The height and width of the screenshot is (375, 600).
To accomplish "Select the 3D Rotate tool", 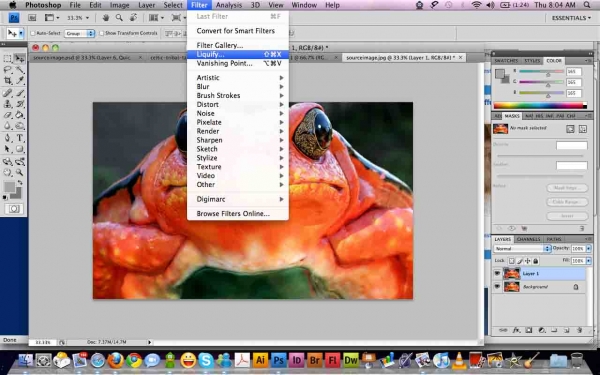I will coord(7,161).
